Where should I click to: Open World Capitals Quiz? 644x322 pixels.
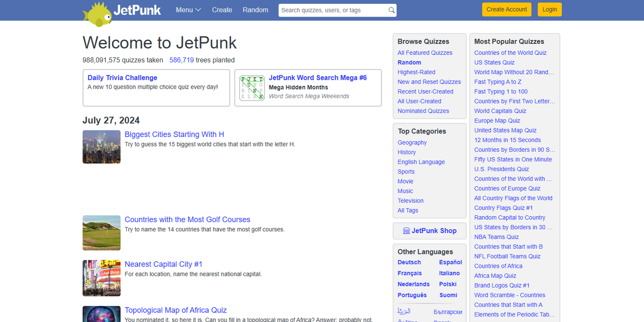pos(500,111)
